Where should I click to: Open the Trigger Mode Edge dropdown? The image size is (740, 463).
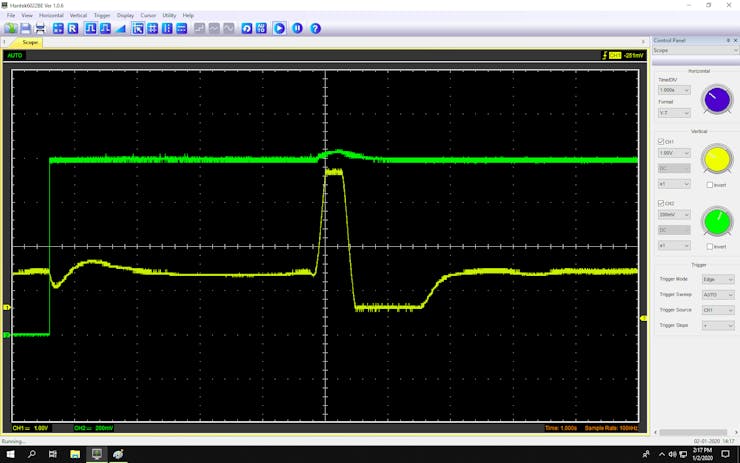tap(716, 279)
